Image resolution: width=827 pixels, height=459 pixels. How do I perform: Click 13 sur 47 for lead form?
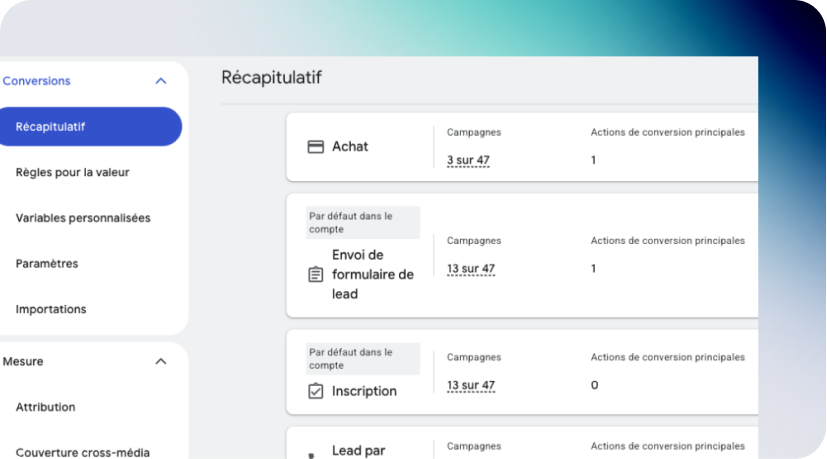click(x=471, y=269)
